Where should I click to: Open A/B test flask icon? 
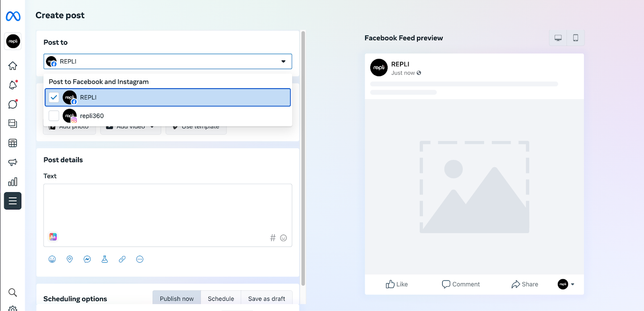click(105, 259)
